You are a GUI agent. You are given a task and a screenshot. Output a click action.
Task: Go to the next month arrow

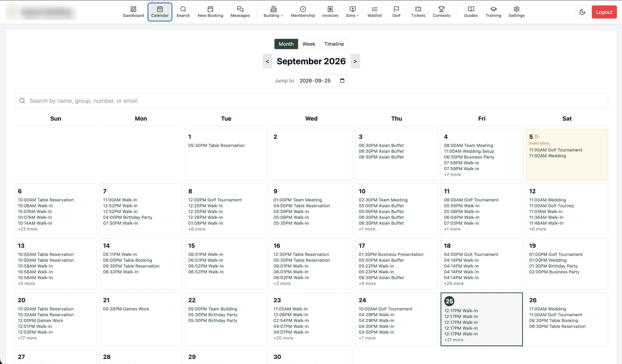(355, 61)
